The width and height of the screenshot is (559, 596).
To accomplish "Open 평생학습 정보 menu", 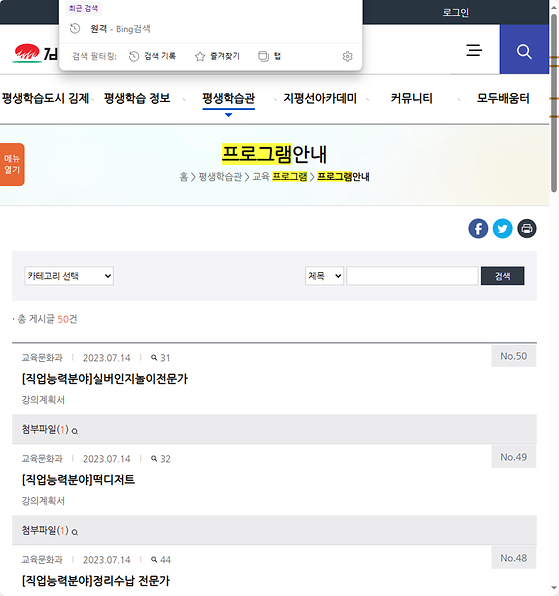I will pos(137,98).
